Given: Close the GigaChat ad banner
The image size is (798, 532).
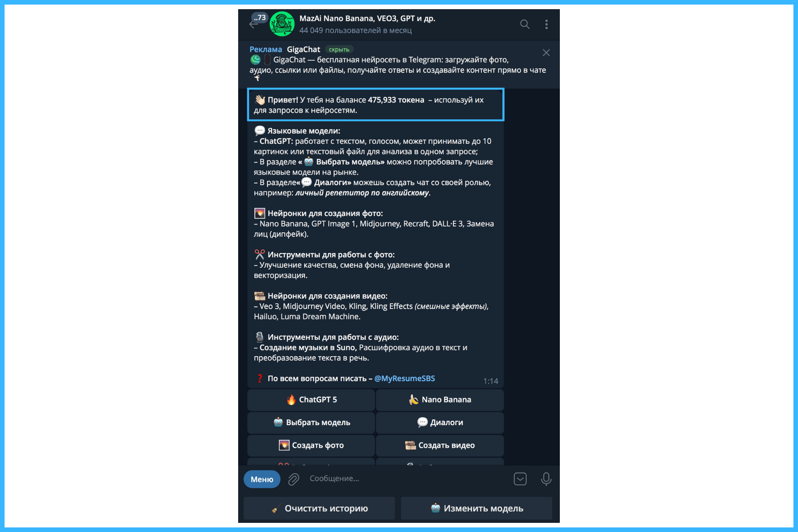Looking at the screenshot, I should 546,53.
